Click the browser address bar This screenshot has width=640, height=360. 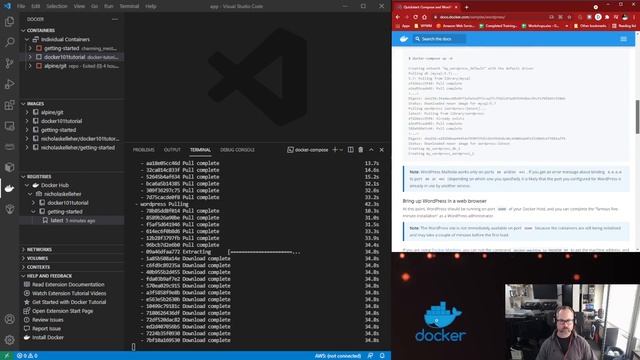(x=490, y=17)
